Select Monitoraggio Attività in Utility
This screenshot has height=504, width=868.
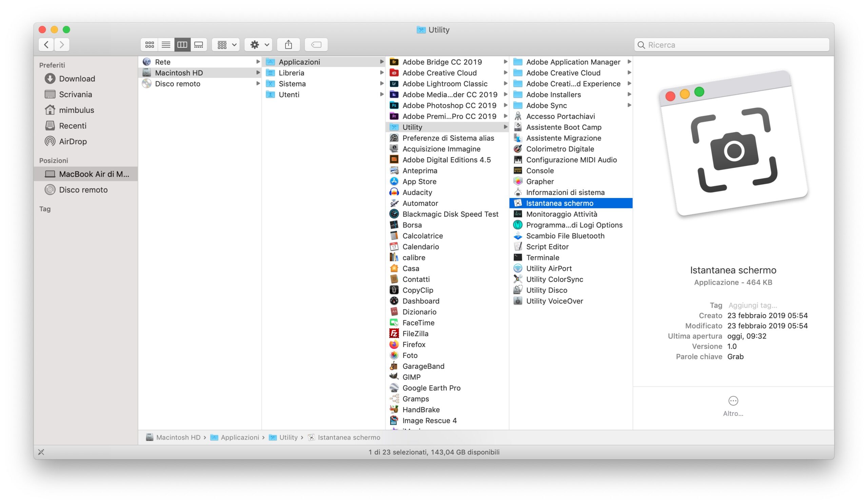pos(561,214)
